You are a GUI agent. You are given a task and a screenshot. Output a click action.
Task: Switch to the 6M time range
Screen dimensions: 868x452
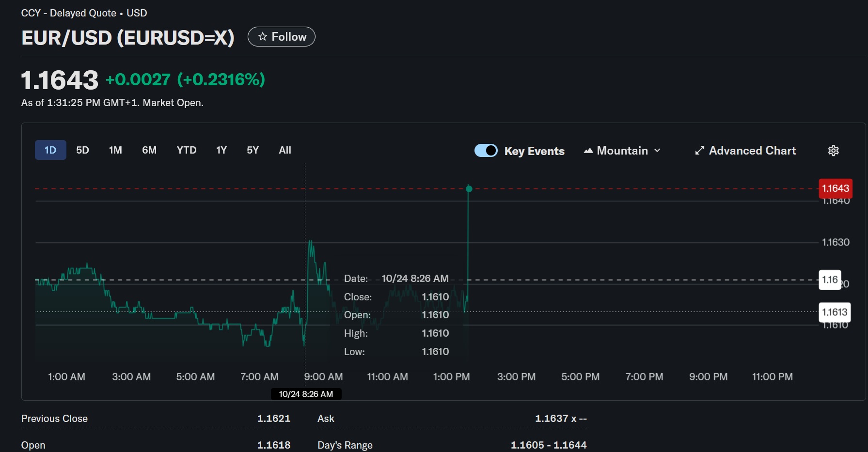point(149,150)
